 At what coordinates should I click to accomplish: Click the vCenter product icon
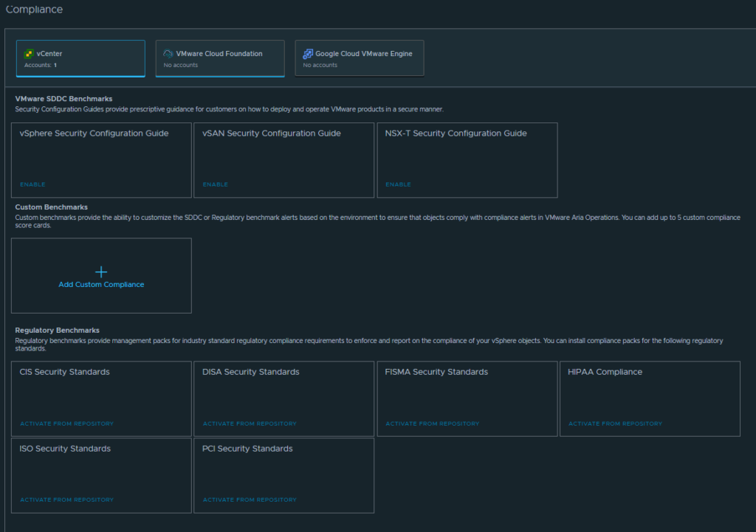tap(29, 54)
